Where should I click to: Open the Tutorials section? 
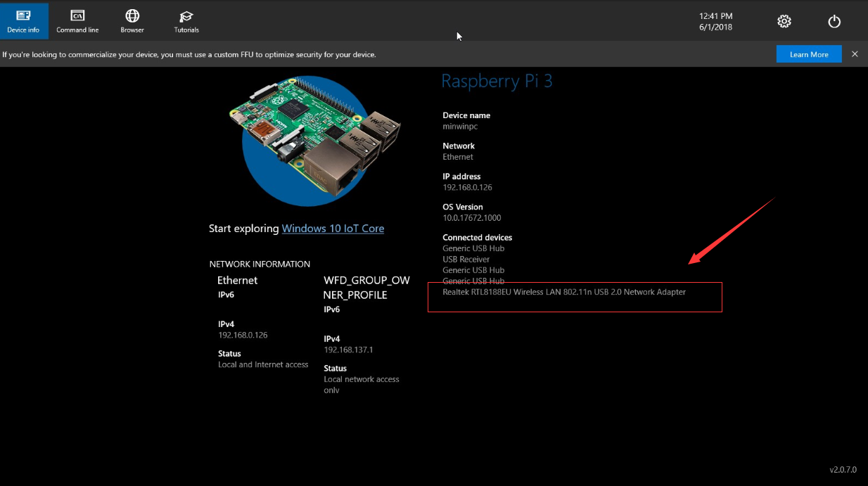(x=186, y=20)
